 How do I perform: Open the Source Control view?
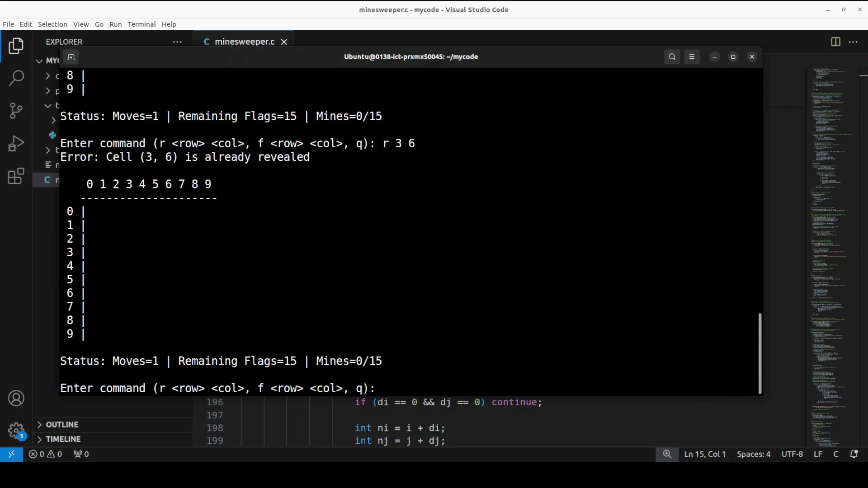16,110
